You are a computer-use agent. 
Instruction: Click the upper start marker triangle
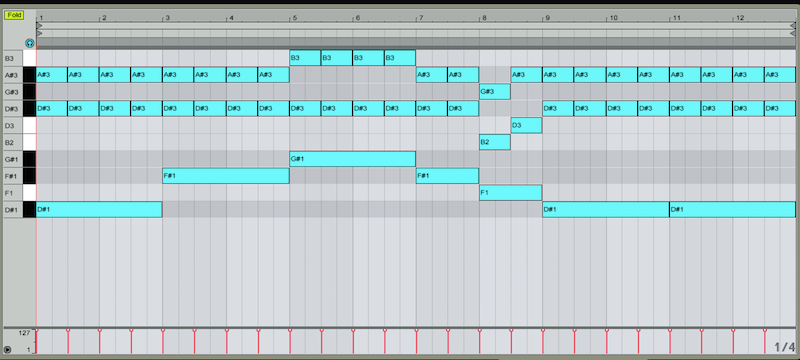tap(39, 25)
